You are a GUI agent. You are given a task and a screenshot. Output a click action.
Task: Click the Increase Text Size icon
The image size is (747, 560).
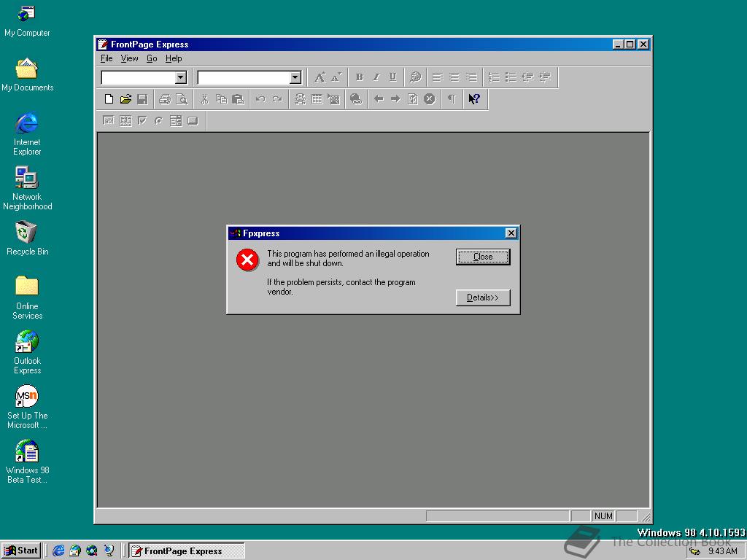(x=320, y=77)
